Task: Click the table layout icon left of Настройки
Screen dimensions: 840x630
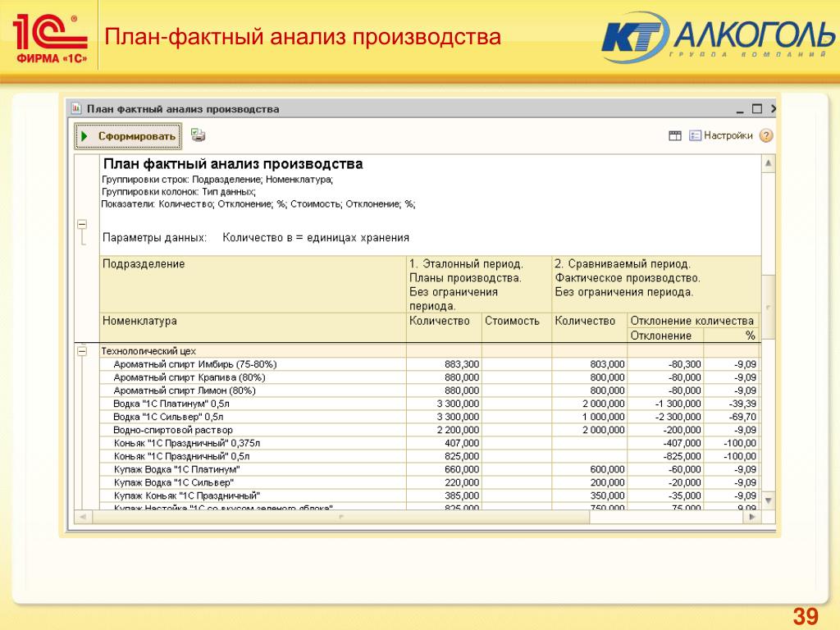Action: tap(675, 136)
